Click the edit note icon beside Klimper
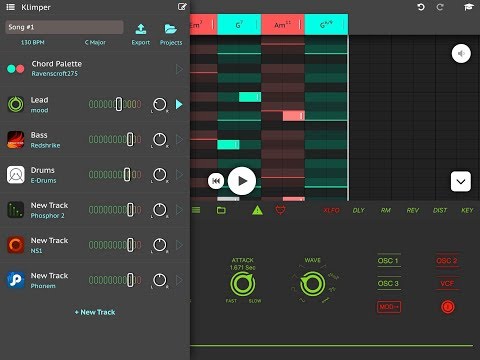This screenshot has width=480, height=360. 182,7
